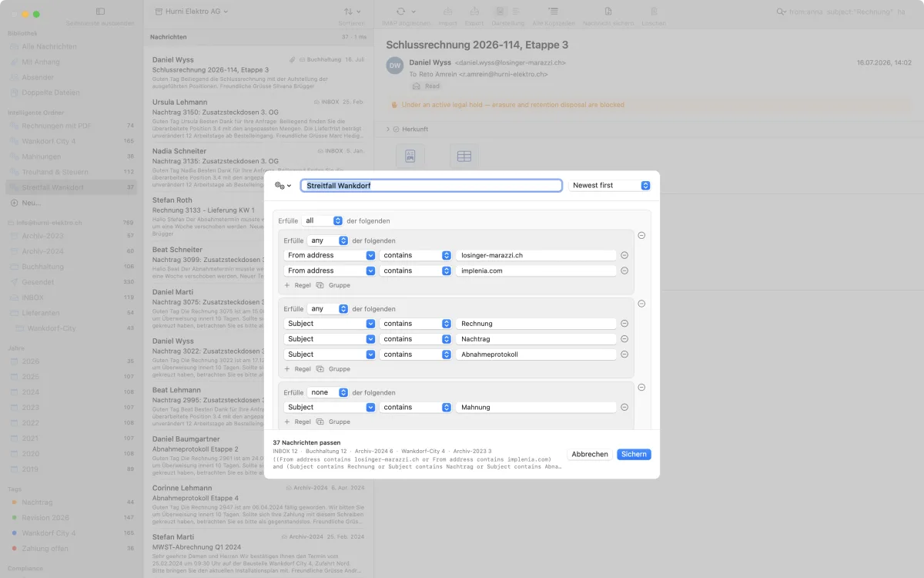The width and height of the screenshot is (924, 578).
Task: Open the Subject field dropdown for Mahnung
Action: [x=330, y=407]
